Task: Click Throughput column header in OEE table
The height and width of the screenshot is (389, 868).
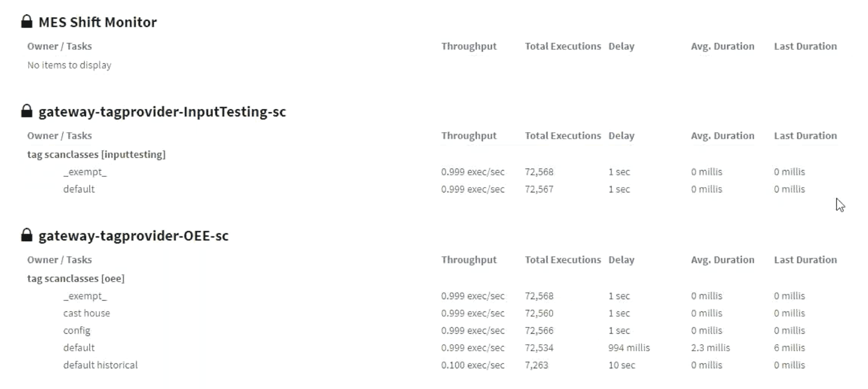Action: tap(469, 260)
